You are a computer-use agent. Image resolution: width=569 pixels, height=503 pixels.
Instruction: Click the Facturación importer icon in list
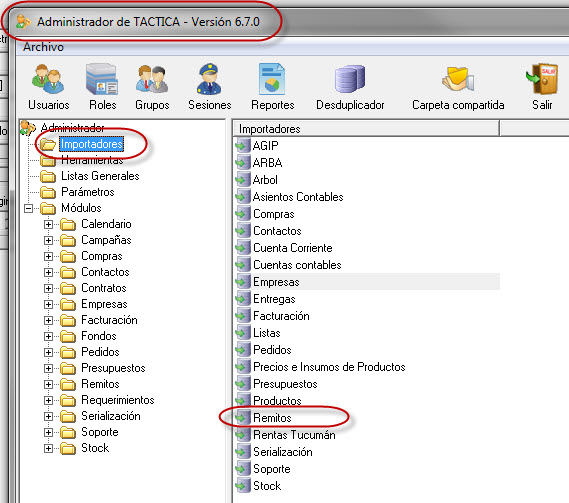pos(243,316)
